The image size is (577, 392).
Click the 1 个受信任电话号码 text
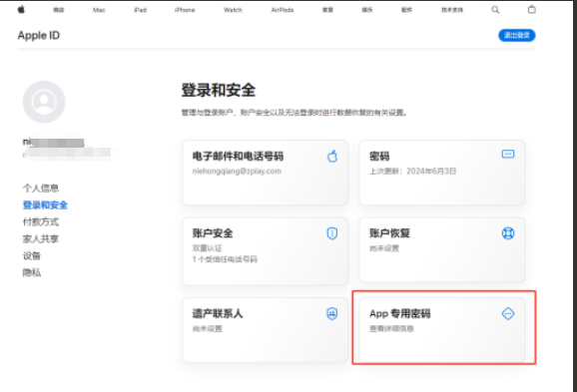(x=225, y=259)
